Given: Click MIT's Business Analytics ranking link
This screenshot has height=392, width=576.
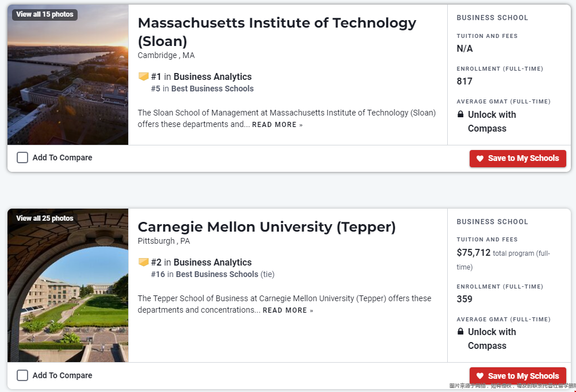Looking at the screenshot, I should pyautogui.click(x=213, y=76).
